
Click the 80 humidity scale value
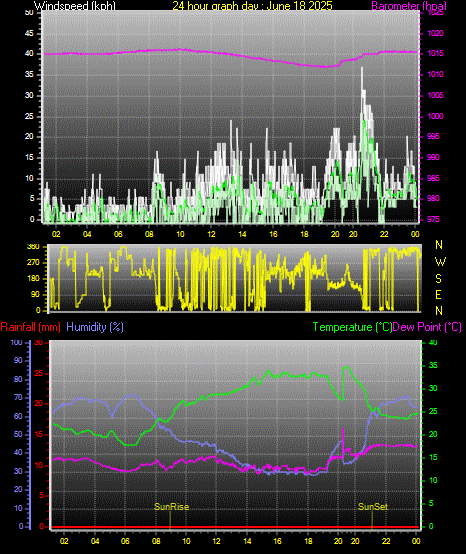18,379
